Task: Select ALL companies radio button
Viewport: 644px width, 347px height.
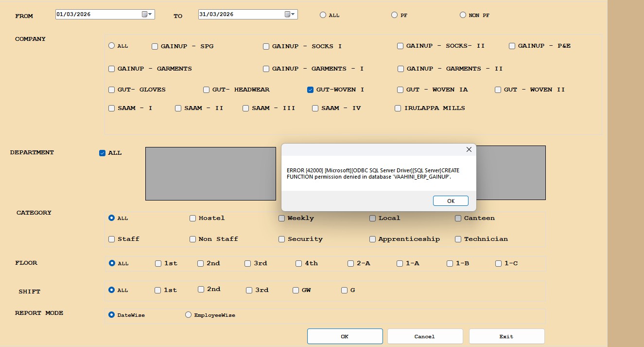Action: pyautogui.click(x=111, y=46)
